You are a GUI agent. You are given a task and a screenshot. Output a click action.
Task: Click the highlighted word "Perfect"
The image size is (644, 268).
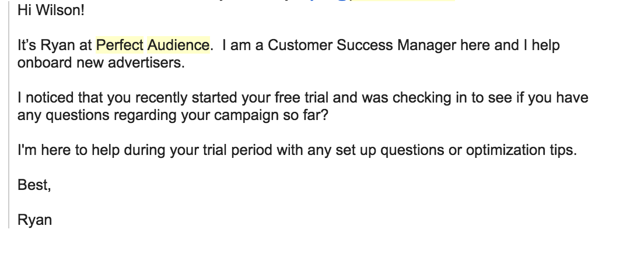tap(120, 45)
